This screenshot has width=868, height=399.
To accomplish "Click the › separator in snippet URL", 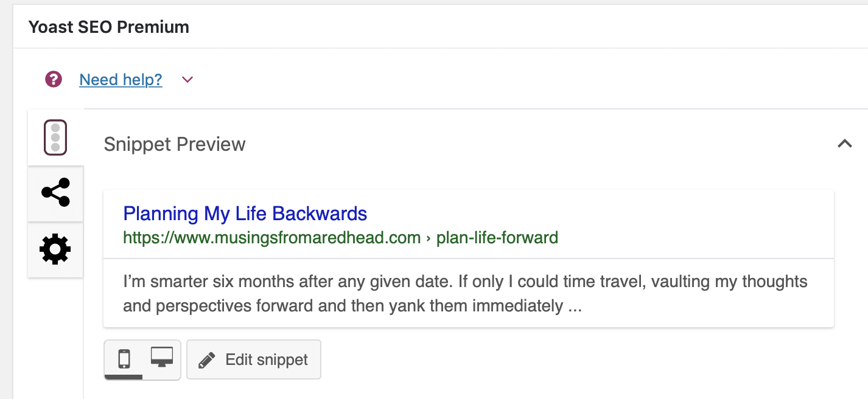I will coord(429,237).
